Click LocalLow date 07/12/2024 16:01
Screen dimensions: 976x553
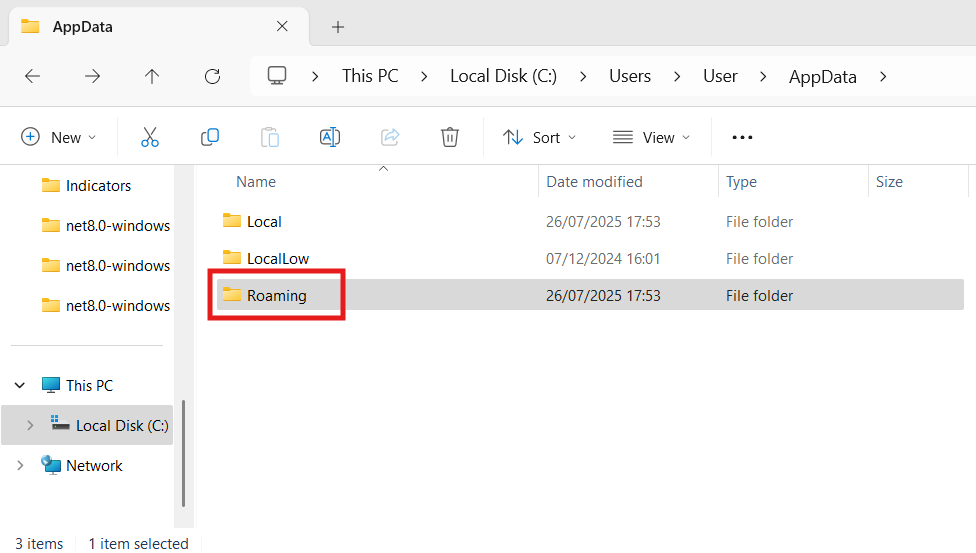(x=603, y=258)
